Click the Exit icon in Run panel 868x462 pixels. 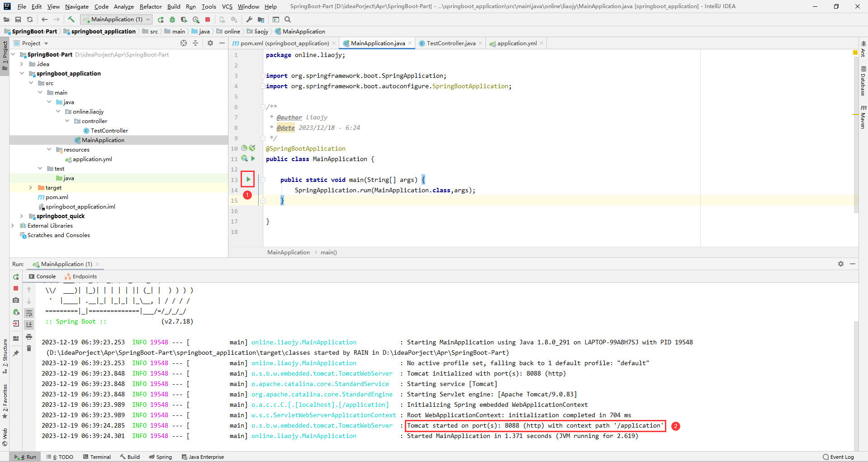[16, 324]
